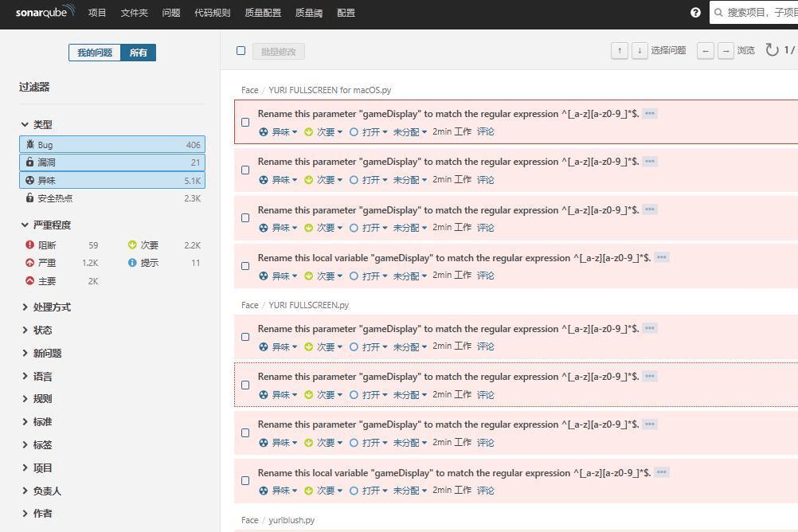This screenshot has width=798, height=532.
Task: Open the YURI FULLSCREEN.py file link
Action: (308, 305)
